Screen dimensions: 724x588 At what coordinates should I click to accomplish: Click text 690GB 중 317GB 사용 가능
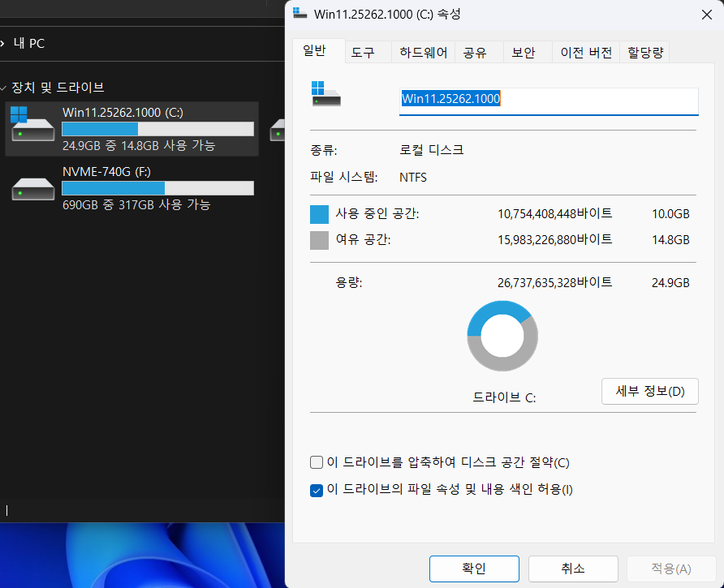pyautogui.click(x=136, y=204)
